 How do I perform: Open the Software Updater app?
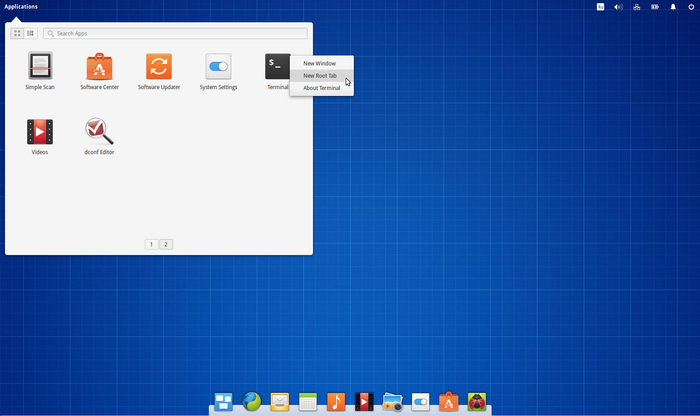pyautogui.click(x=158, y=68)
